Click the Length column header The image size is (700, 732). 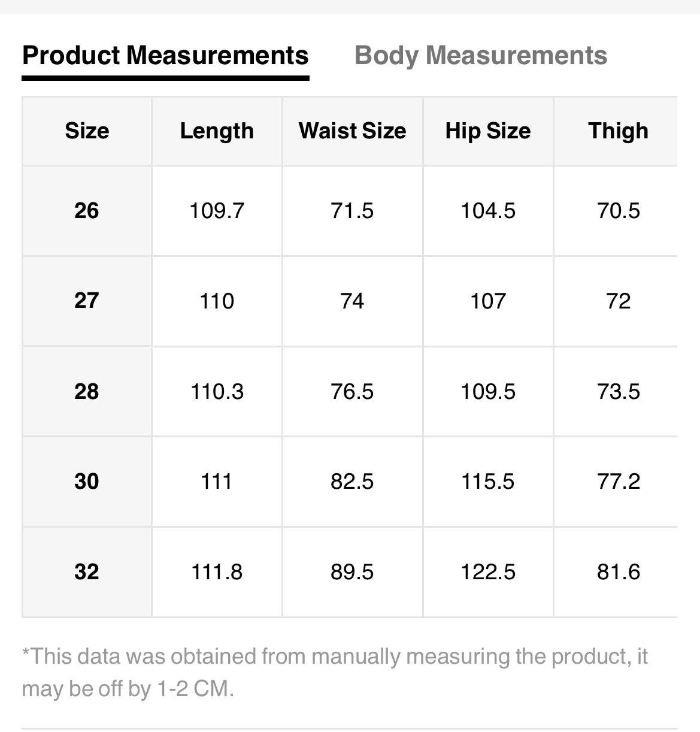pyautogui.click(x=217, y=131)
